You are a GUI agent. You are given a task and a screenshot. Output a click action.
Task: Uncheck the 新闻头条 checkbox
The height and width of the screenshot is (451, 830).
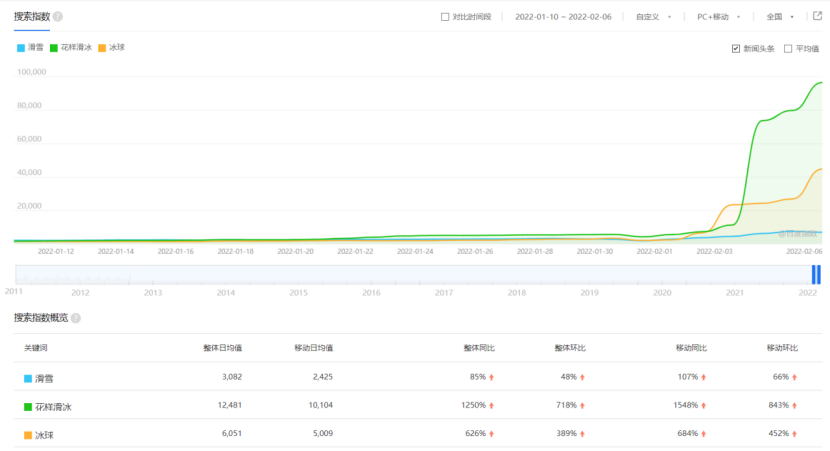point(736,48)
